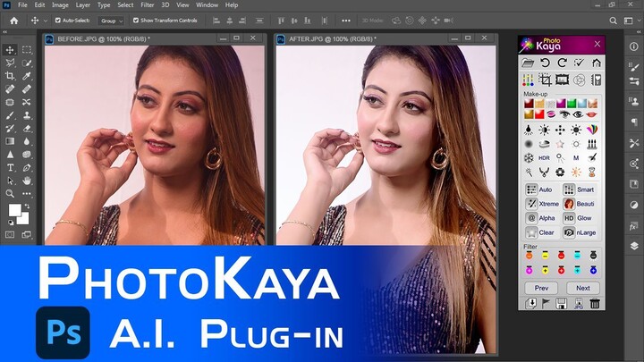Toggle Quick Mask mode icon

point(10,235)
